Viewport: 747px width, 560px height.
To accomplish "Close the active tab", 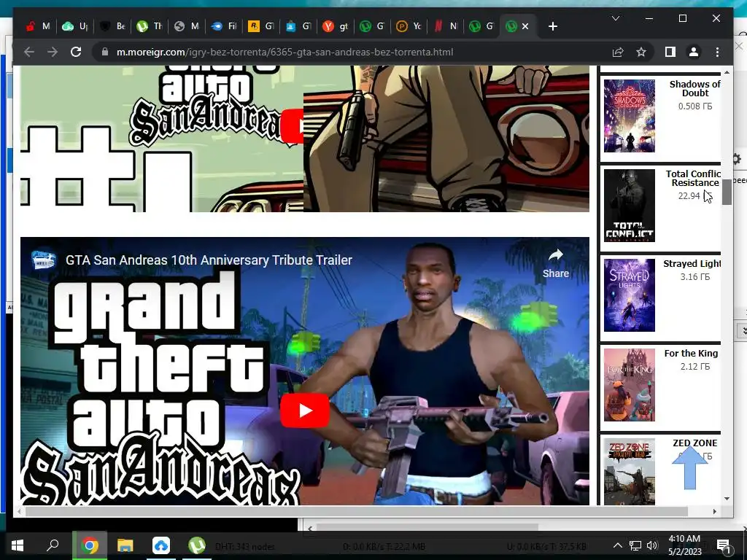I will pos(525,26).
